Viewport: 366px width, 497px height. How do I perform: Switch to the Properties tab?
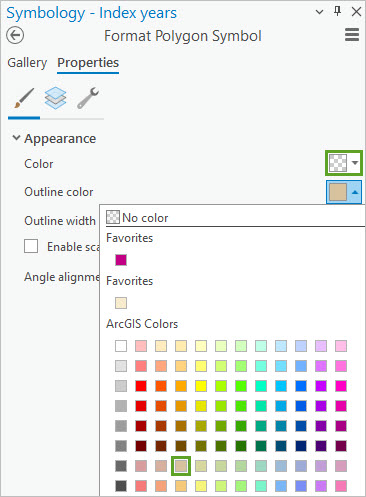88,63
